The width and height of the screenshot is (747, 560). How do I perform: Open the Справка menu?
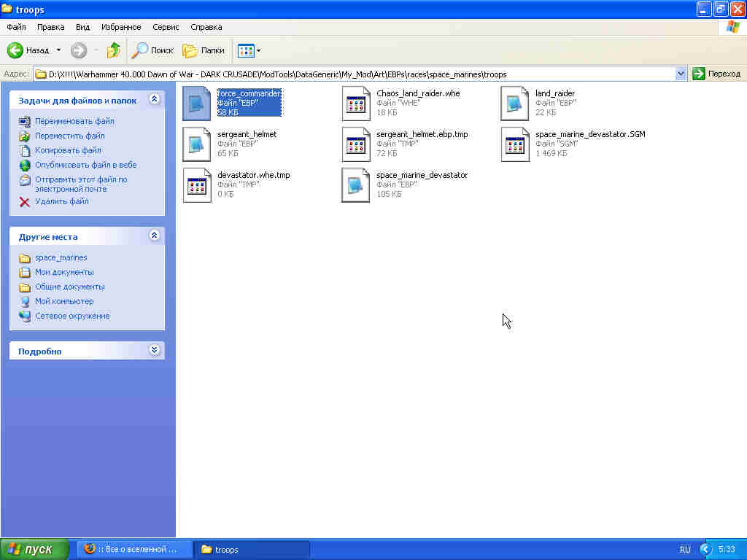(x=206, y=27)
